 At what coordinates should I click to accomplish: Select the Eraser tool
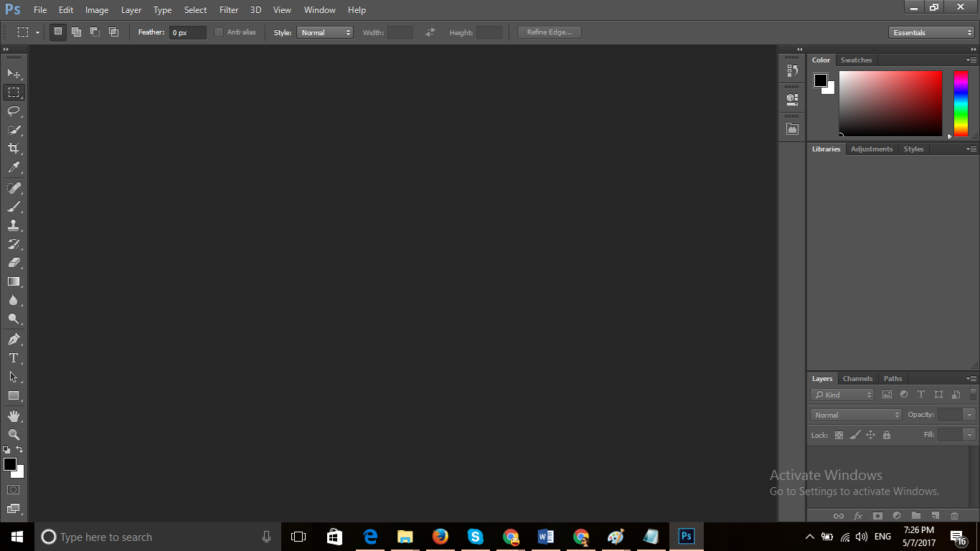(14, 263)
